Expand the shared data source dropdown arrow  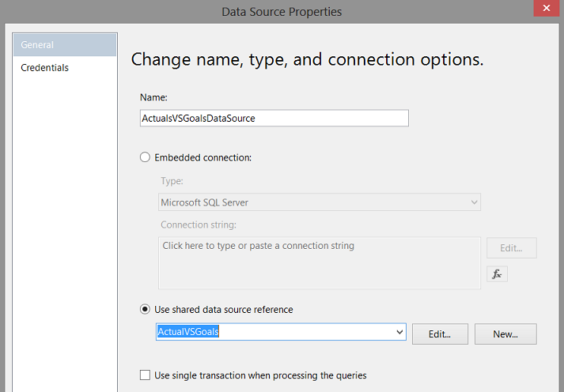[399, 333]
